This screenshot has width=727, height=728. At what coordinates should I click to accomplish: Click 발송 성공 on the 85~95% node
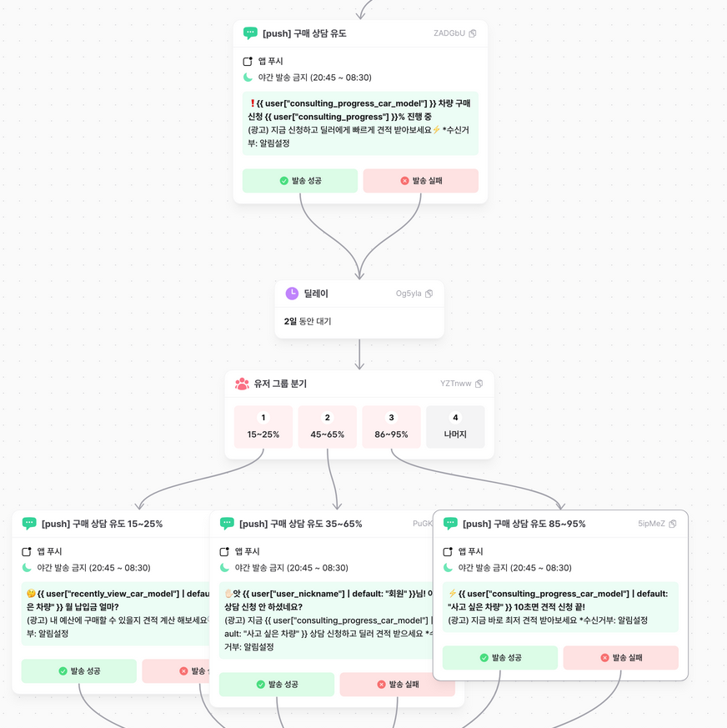500,658
